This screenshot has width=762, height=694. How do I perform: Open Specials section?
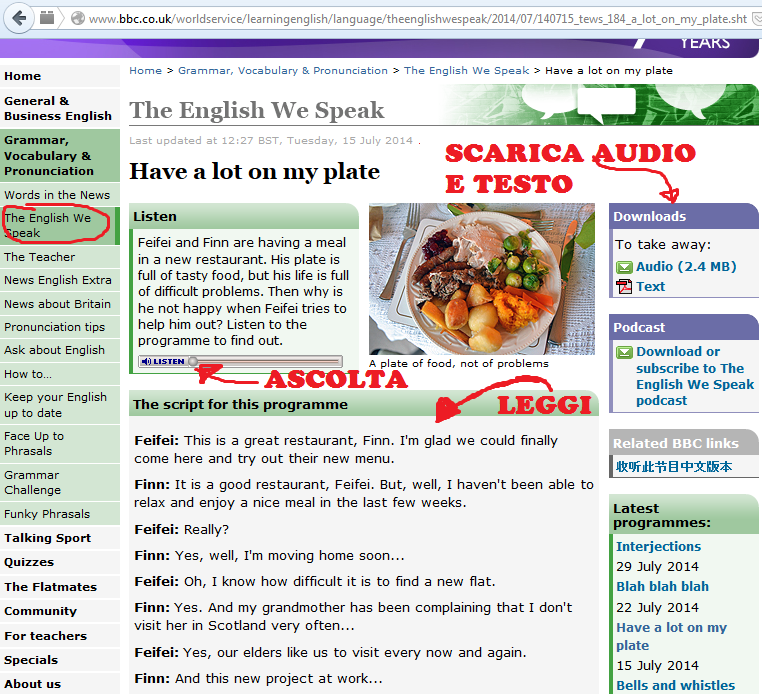(x=60, y=660)
